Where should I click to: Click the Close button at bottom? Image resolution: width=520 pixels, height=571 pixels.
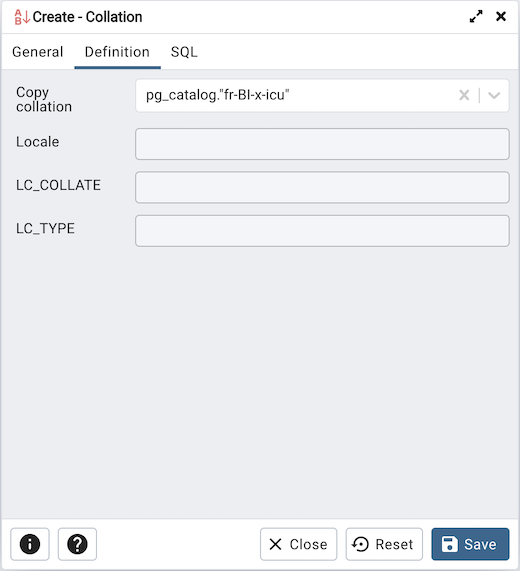click(x=298, y=544)
